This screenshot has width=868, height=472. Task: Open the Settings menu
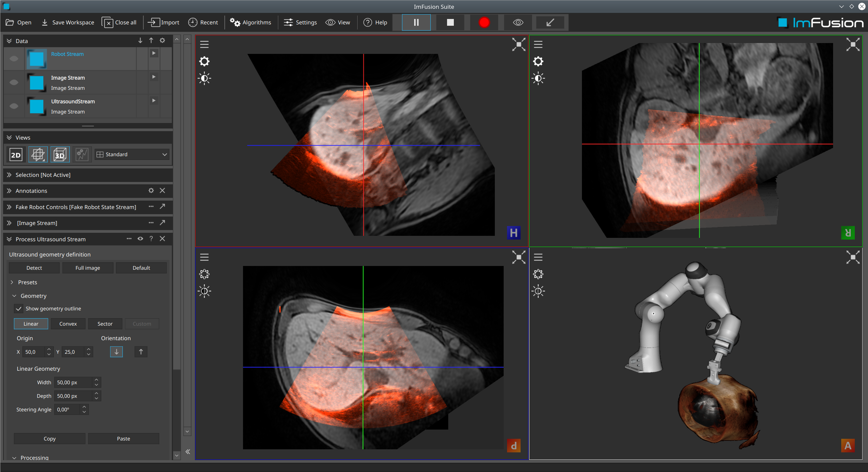[300, 22]
